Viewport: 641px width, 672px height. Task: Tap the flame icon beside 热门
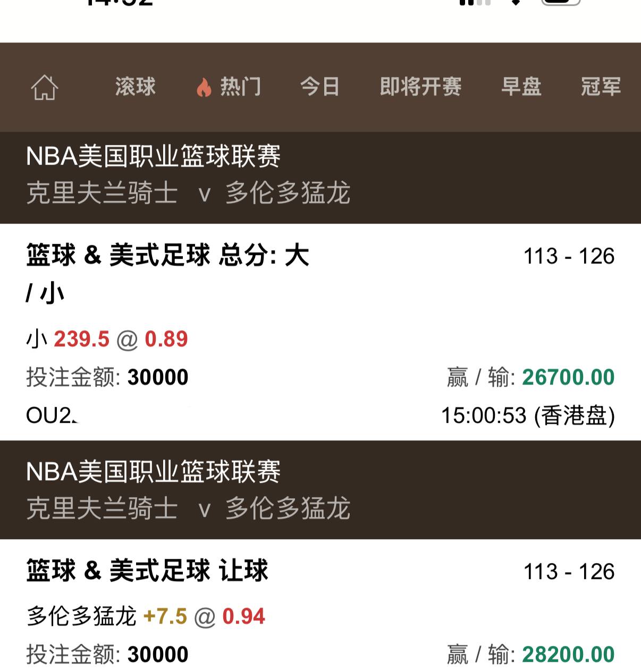pyautogui.click(x=204, y=87)
